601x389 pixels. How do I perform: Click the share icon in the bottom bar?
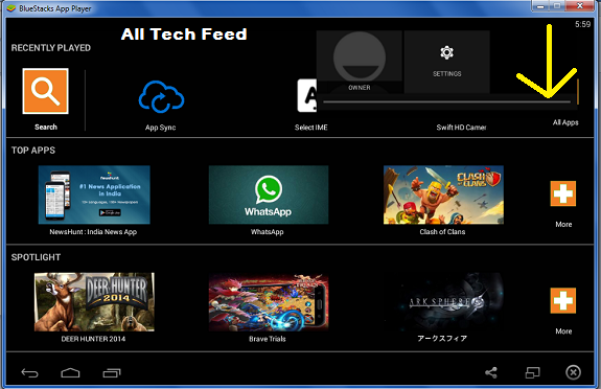(491, 373)
